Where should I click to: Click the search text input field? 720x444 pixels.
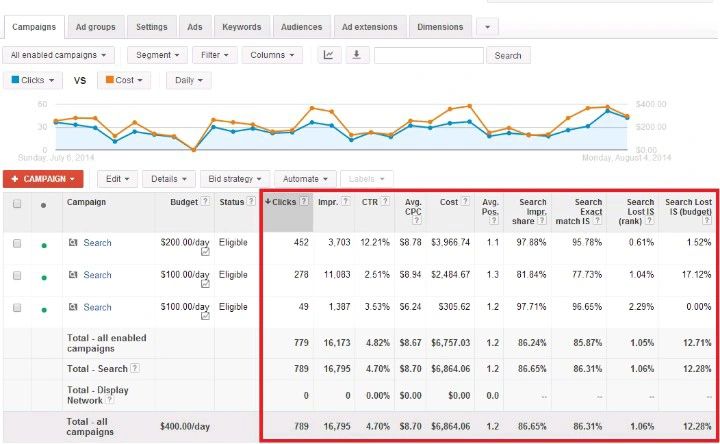(428, 55)
